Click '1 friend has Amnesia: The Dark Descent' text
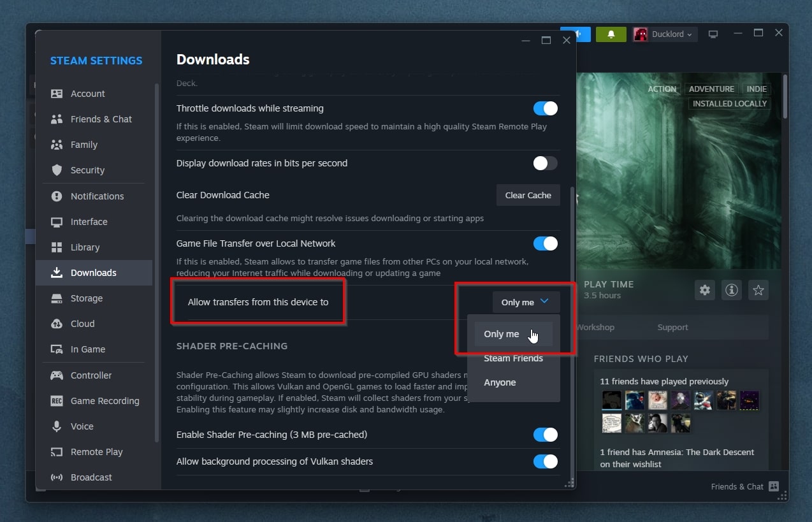 pos(677,458)
